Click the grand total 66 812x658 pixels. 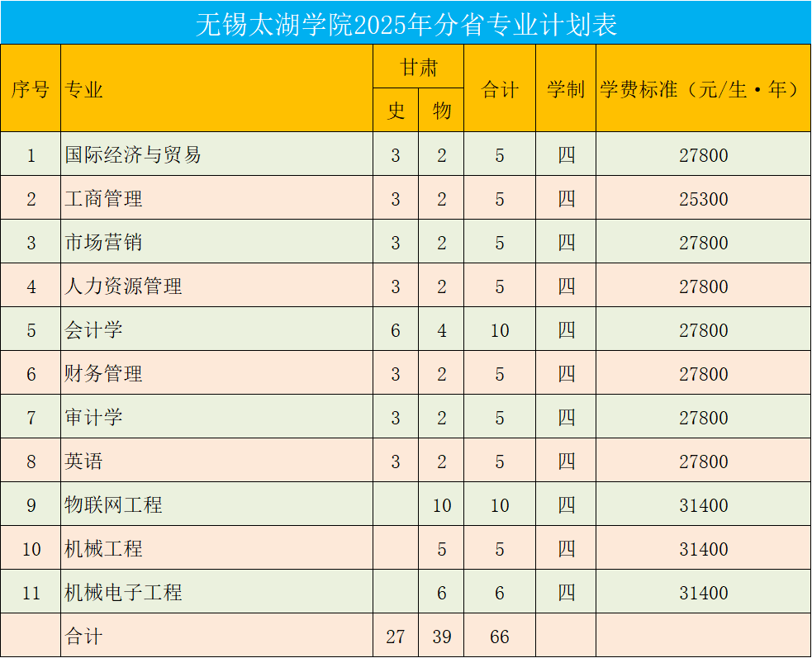coord(499,637)
